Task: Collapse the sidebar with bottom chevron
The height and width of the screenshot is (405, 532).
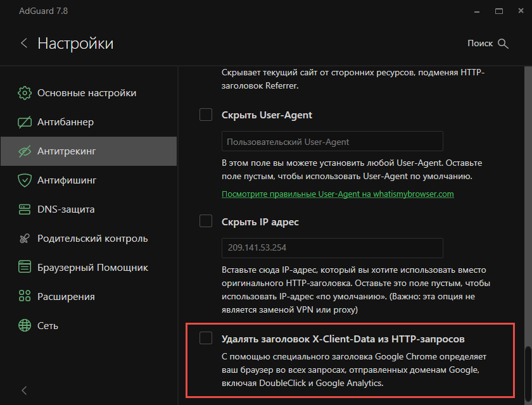Action: (x=23, y=390)
